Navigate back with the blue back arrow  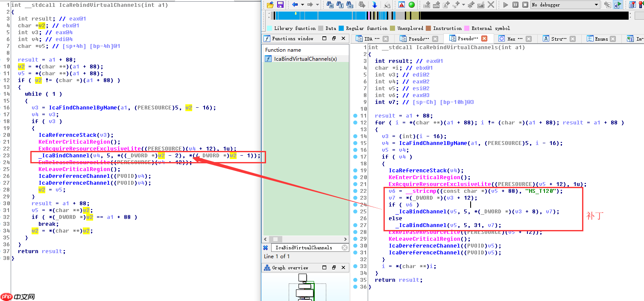(x=295, y=5)
